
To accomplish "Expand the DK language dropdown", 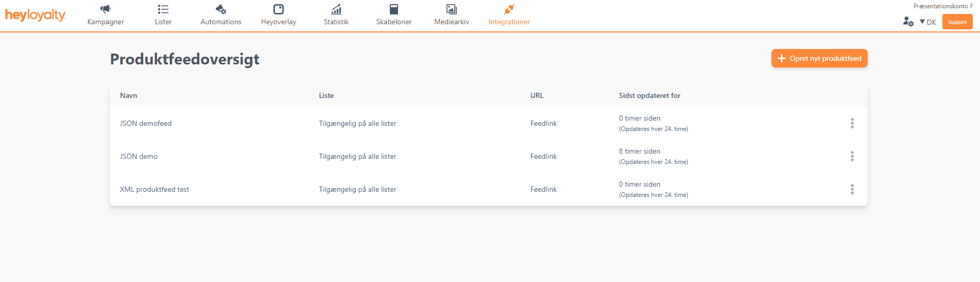I will coord(928,22).
